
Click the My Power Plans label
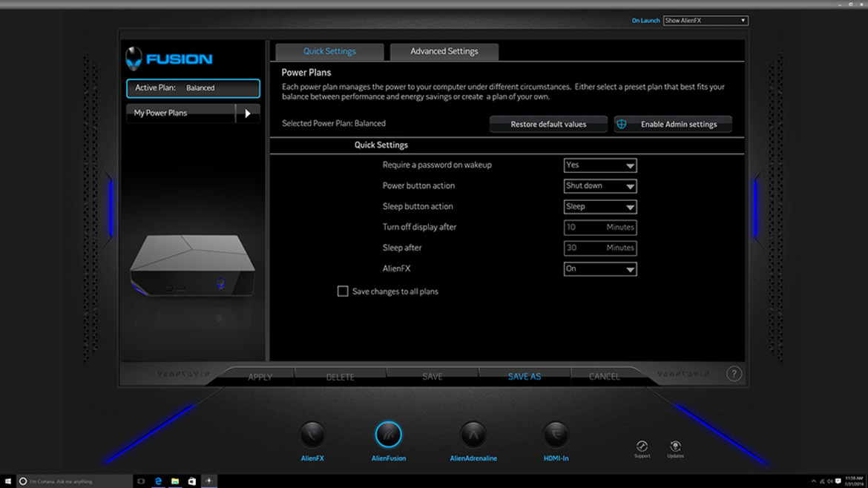[160, 113]
